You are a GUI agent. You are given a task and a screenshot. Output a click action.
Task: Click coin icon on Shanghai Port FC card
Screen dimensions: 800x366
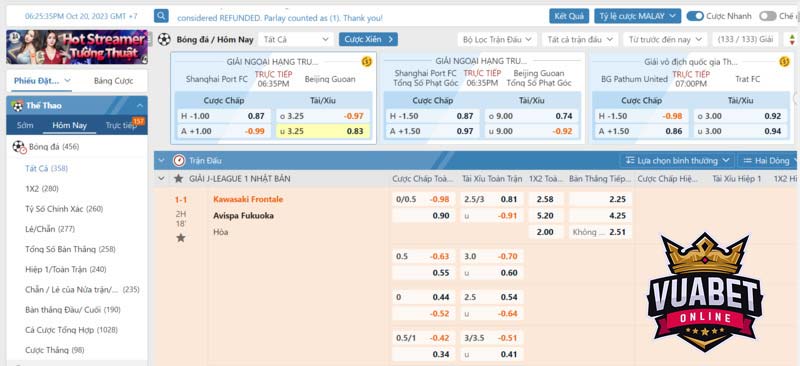(366, 62)
